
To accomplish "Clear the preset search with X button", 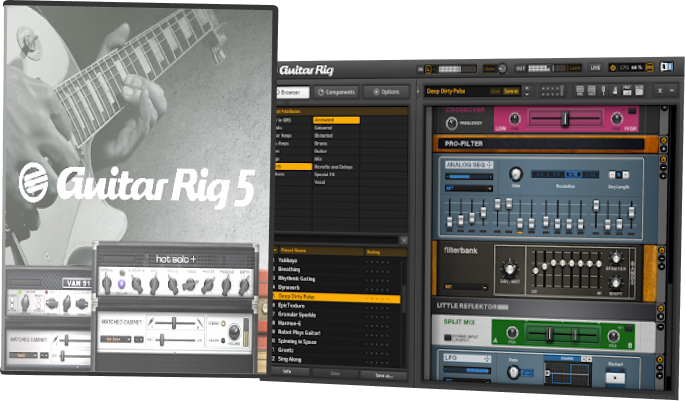I will tap(404, 240).
